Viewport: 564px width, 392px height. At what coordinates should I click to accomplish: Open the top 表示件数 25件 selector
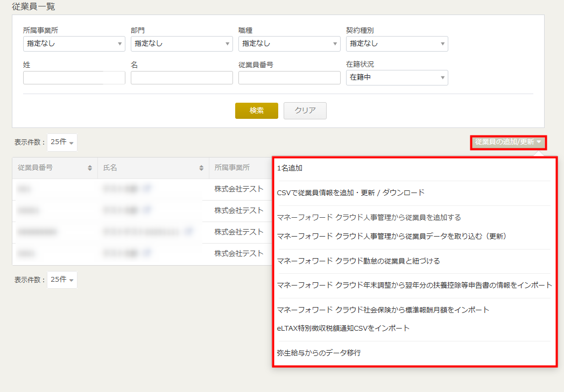(62, 142)
